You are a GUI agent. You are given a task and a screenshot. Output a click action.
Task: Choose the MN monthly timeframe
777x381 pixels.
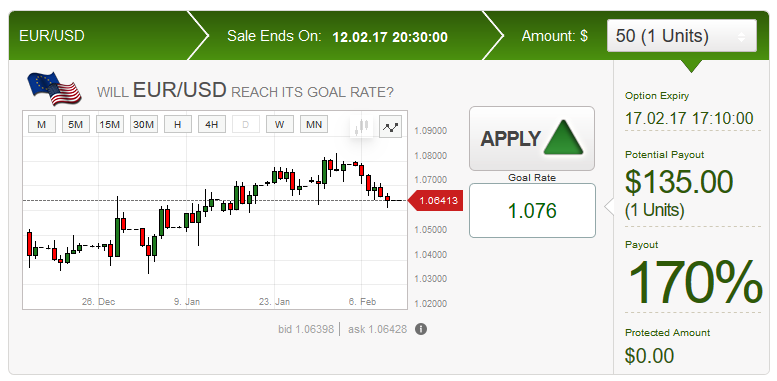coord(314,125)
